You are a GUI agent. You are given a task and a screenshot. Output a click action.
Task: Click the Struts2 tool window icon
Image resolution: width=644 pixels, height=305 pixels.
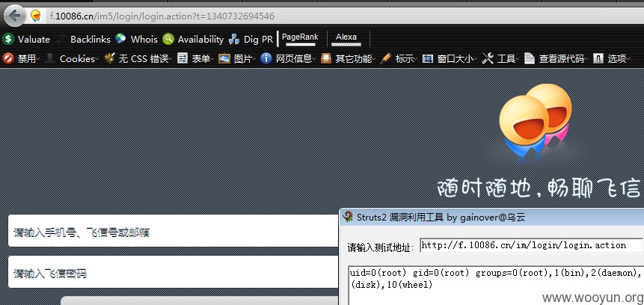(348, 217)
